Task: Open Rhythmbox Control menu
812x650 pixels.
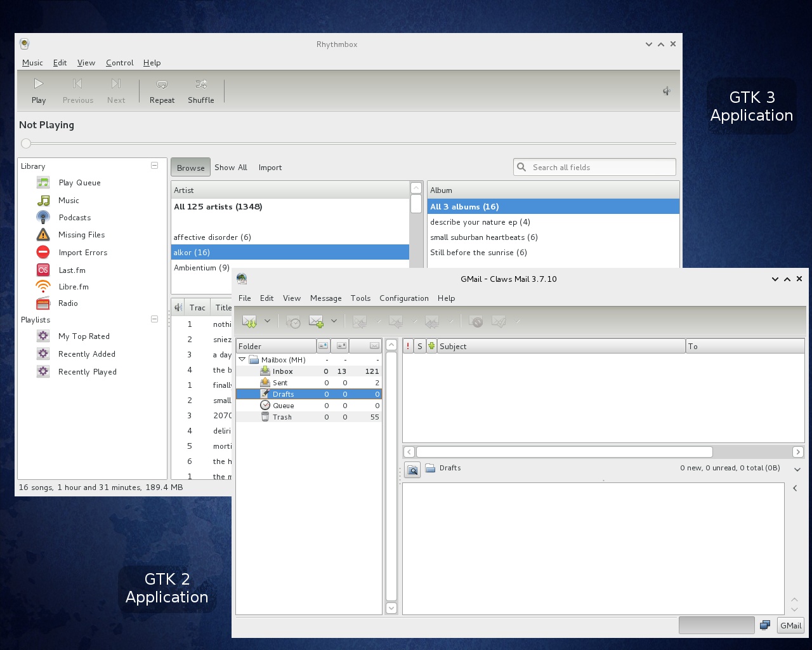Action: point(119,63)
